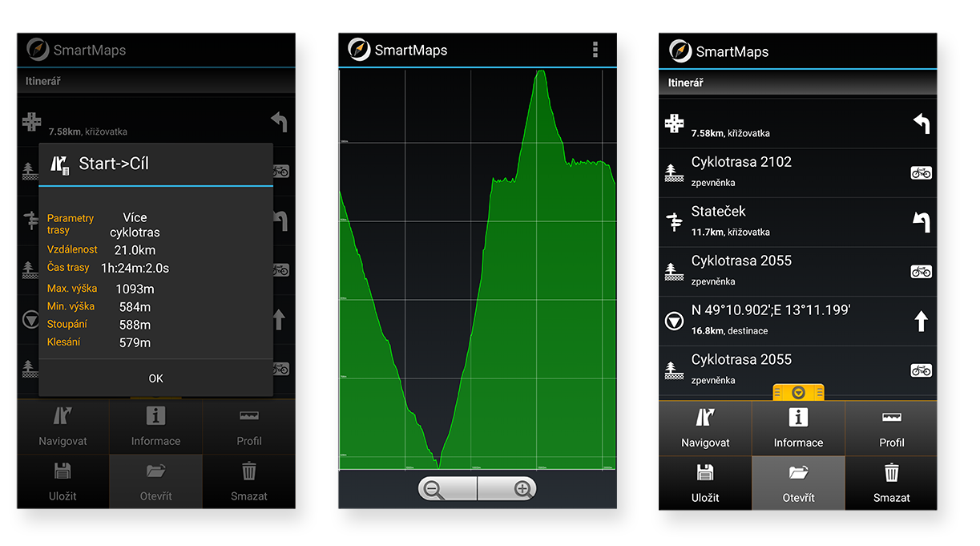Tap the SmartMaps compass logo in the profile screen
The image size is (980, 546).
pyautogui.click(x=360, y=50)
